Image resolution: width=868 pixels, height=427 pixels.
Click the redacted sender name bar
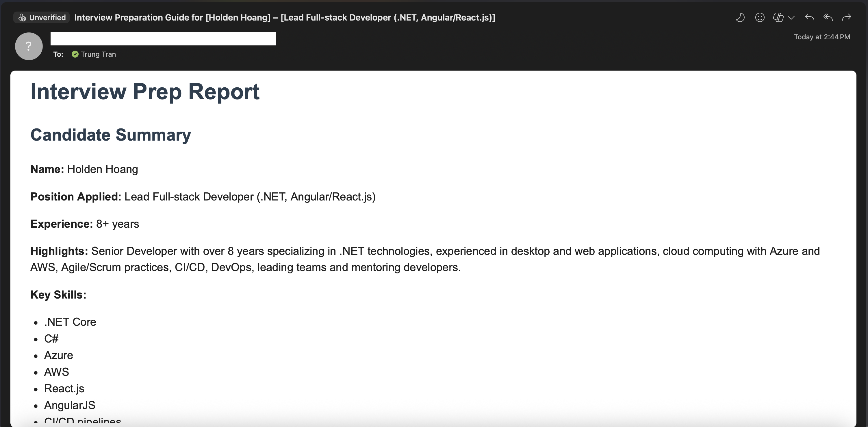pos(163,39)
